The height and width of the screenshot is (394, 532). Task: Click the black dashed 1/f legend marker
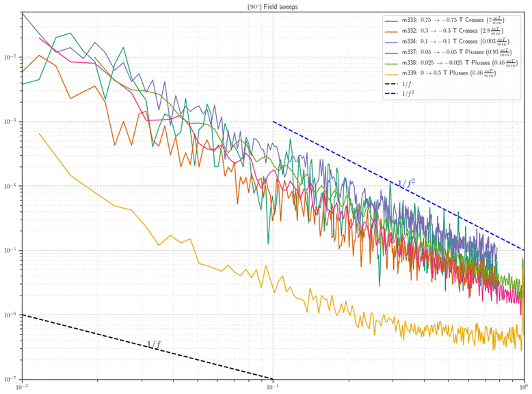[391, 83]
